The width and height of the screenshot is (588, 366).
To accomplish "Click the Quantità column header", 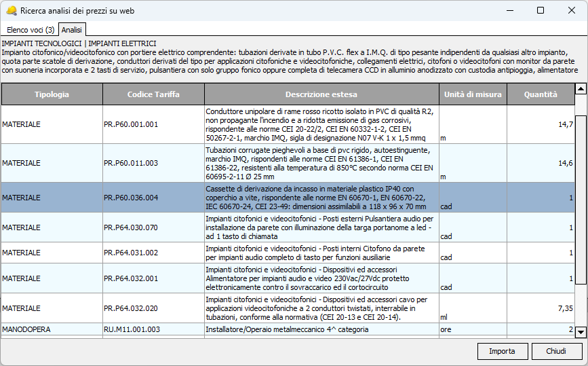I will pyautogui.click(x=541, y=94).
